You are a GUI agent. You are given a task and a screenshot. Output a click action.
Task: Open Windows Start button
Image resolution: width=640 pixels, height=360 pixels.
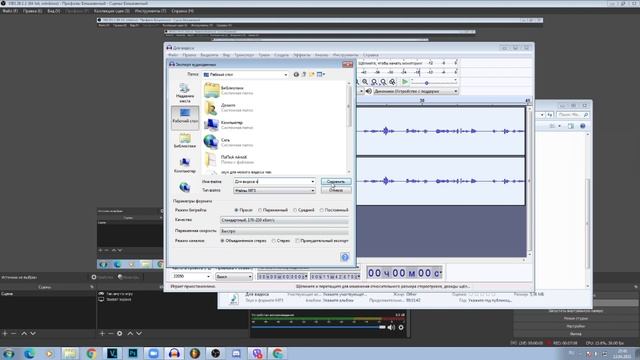(9, 353)
